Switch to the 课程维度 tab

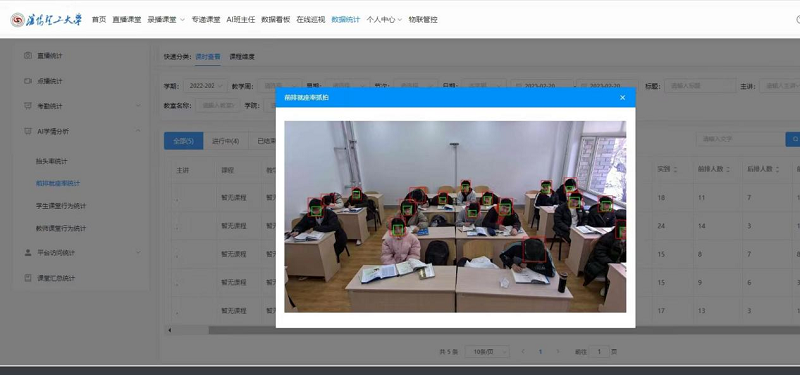tap(242, 57)
